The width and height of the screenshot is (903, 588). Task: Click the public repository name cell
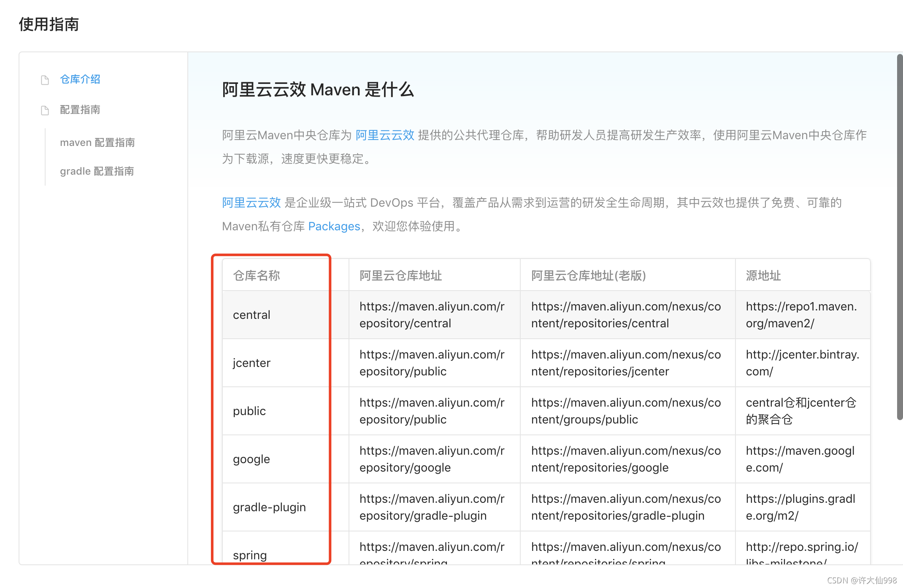click(249, 411)
